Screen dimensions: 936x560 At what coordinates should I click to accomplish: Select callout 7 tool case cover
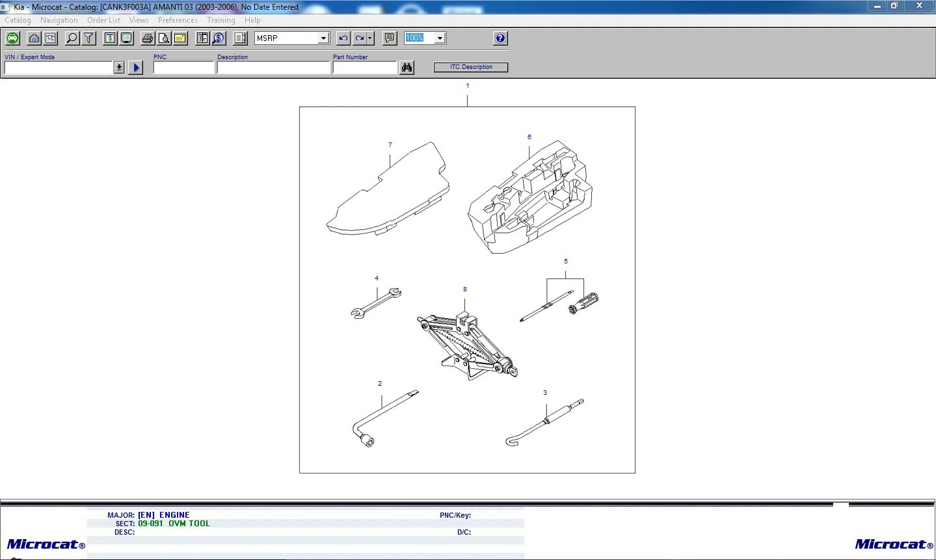pos(390,145)
